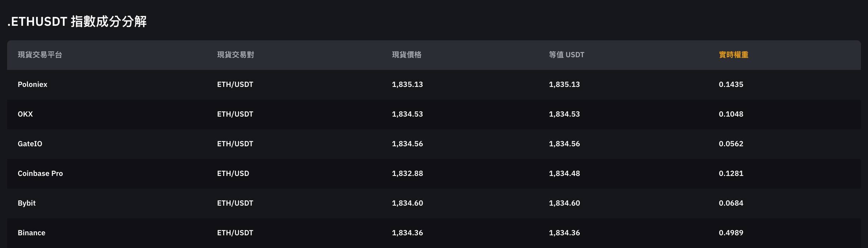Image resolution: width=868 pixels, height=248 pixels.
Task: Select the 現貨交易對 column header
Action: click(236, 55)
